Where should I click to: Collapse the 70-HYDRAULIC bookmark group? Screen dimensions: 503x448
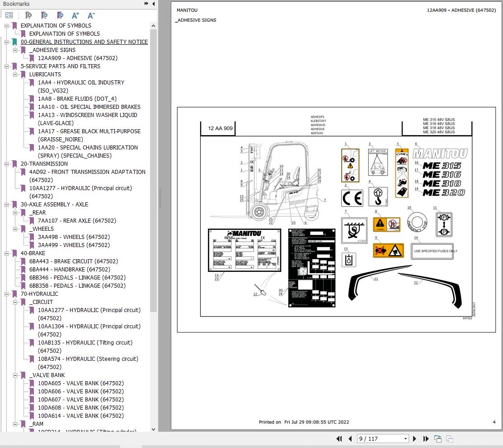coord(6,294)
